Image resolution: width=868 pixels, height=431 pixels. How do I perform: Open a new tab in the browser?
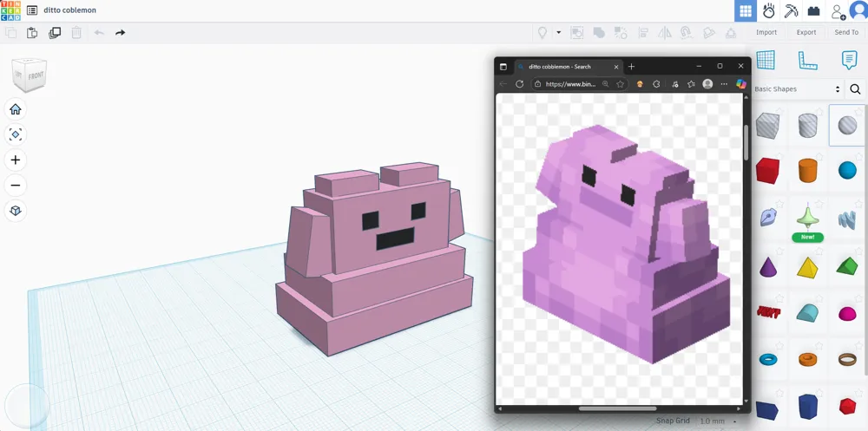point(631,67)
